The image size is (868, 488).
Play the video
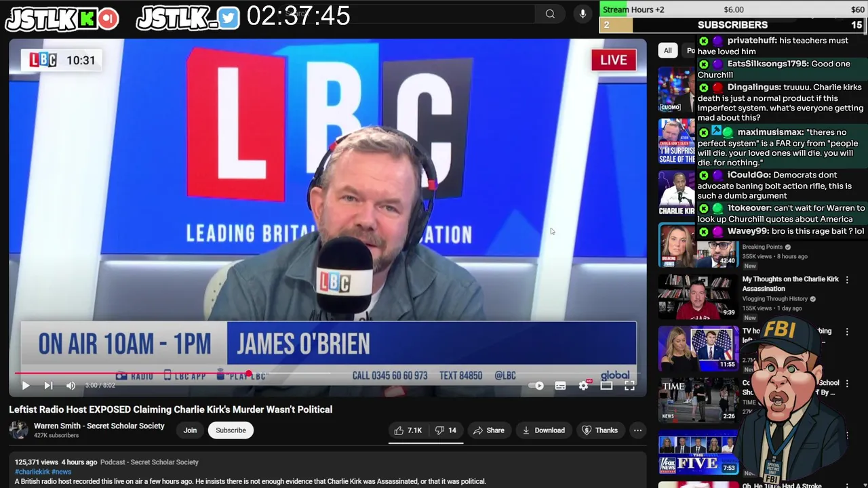25,386
